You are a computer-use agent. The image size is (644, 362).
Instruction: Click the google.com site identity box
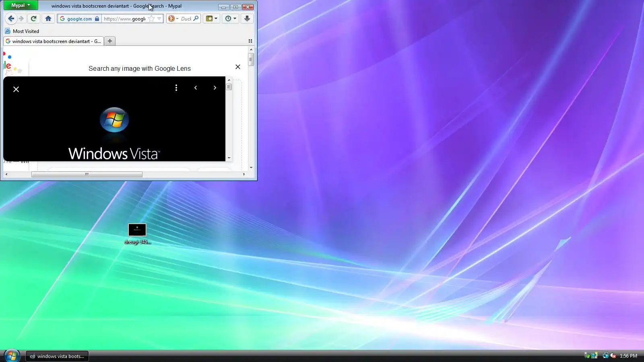[79, 19]
